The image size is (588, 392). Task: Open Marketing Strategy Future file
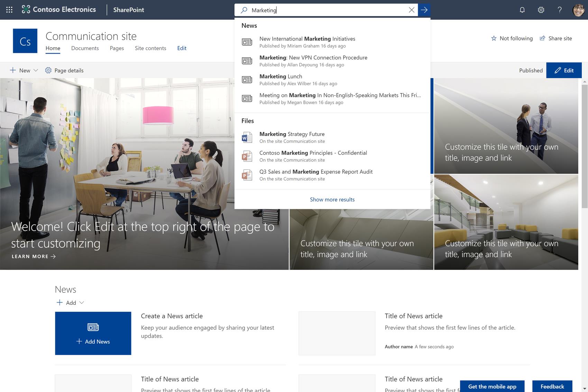point(332,137)
